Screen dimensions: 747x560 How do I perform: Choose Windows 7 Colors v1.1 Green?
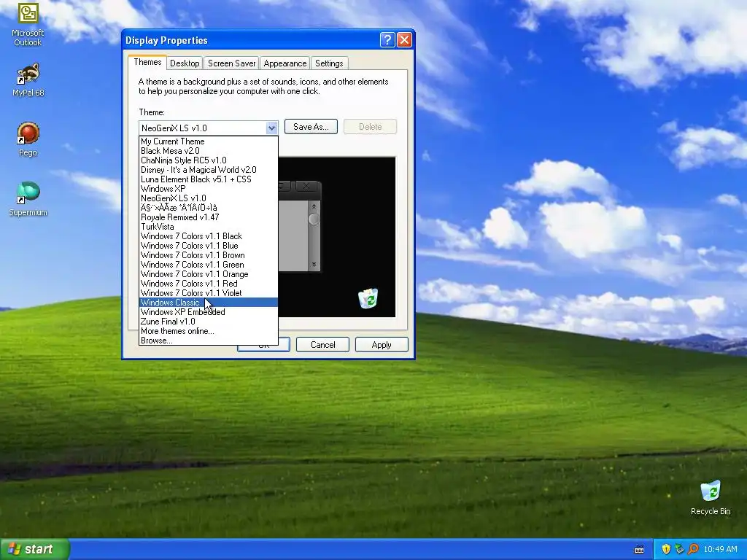point(208,265)
